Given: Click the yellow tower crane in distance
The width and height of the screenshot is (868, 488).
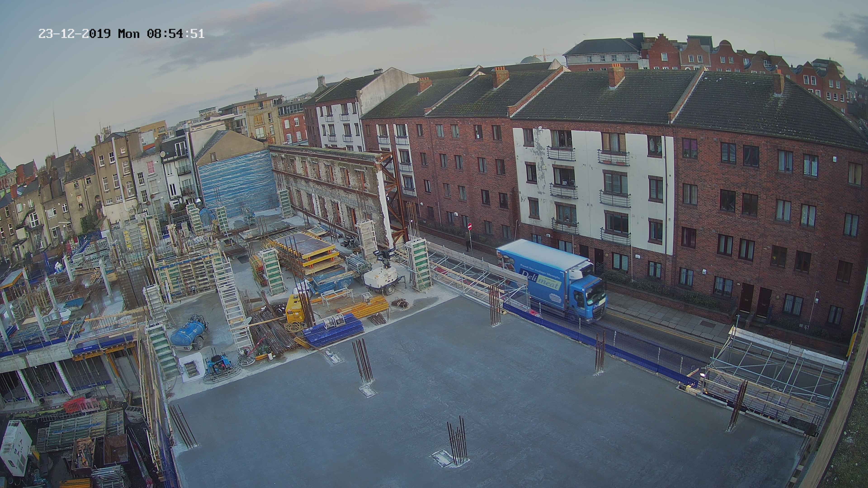Looking at the screenshot, I should 545,54.
